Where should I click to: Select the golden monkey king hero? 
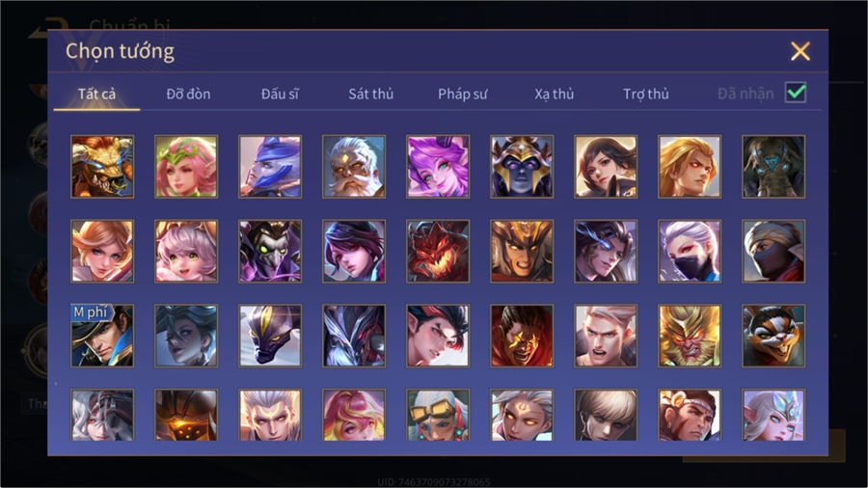690,336
